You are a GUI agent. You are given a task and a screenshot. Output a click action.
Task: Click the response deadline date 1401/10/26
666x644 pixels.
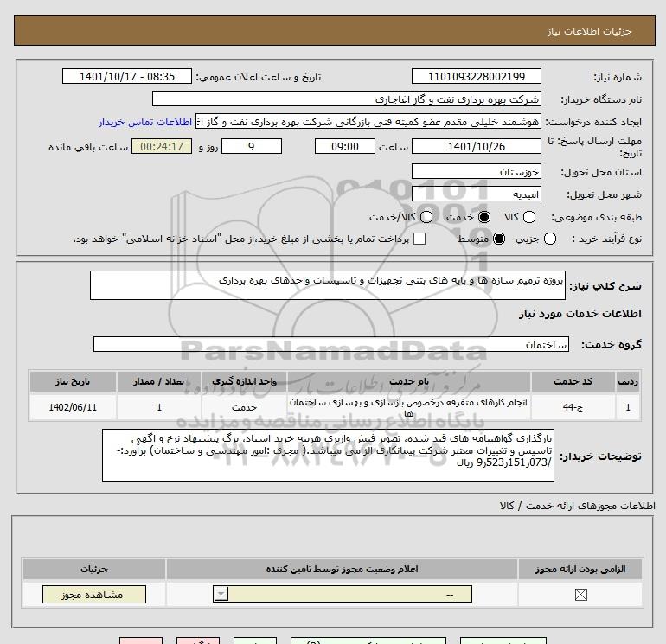click(x=476, y=146)
